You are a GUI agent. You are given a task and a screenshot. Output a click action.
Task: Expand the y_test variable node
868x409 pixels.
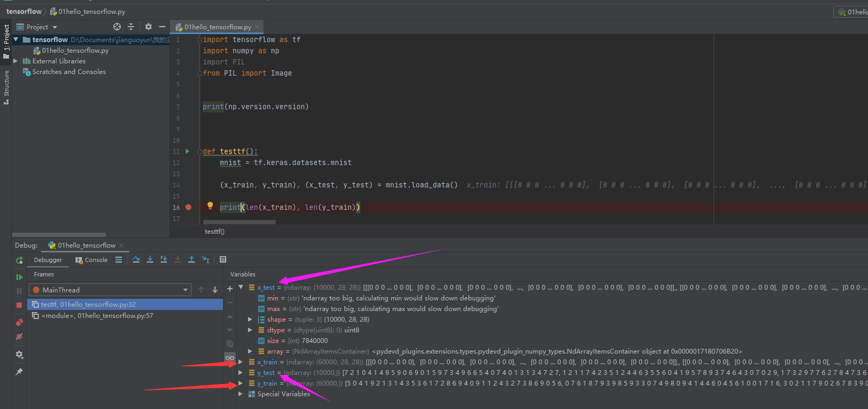click(x=241, y=373)
